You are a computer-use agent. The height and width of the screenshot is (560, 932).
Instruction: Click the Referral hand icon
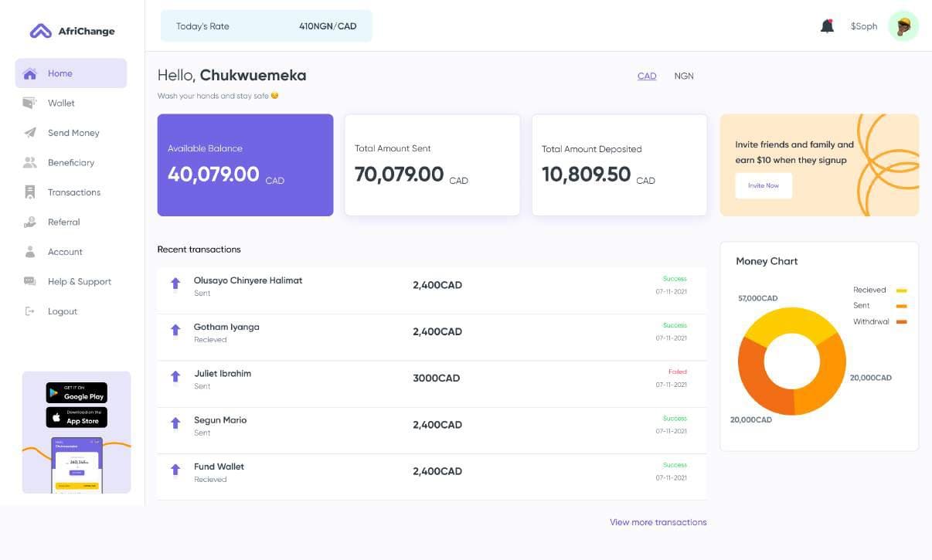point(30,222)
